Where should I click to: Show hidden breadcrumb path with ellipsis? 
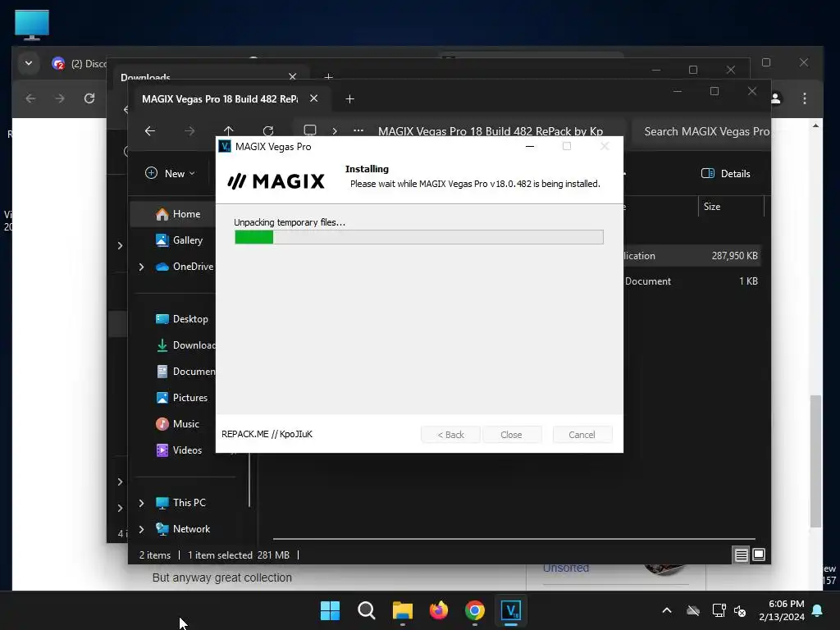click(358, 130)
